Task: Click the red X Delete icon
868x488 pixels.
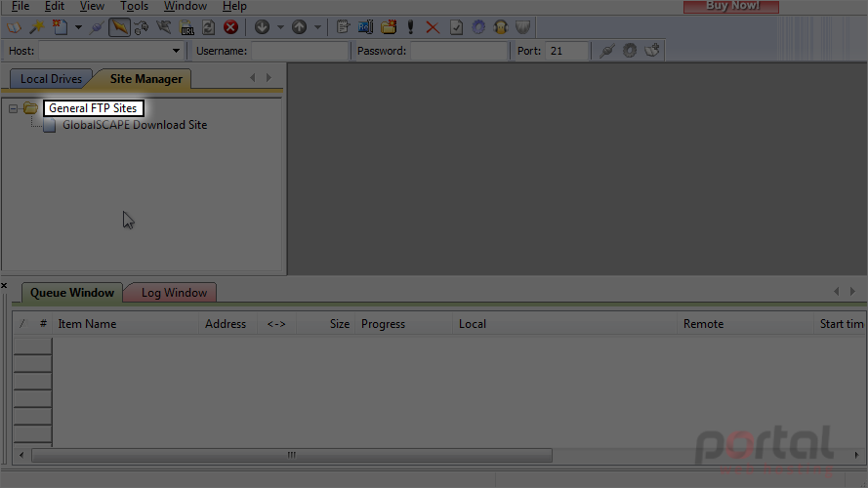Action: point(433,27)
